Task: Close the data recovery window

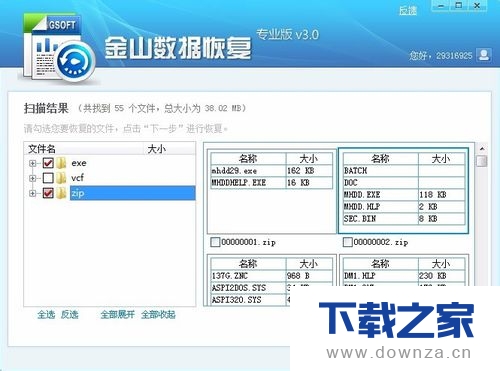Action: (x=477, y=6)
